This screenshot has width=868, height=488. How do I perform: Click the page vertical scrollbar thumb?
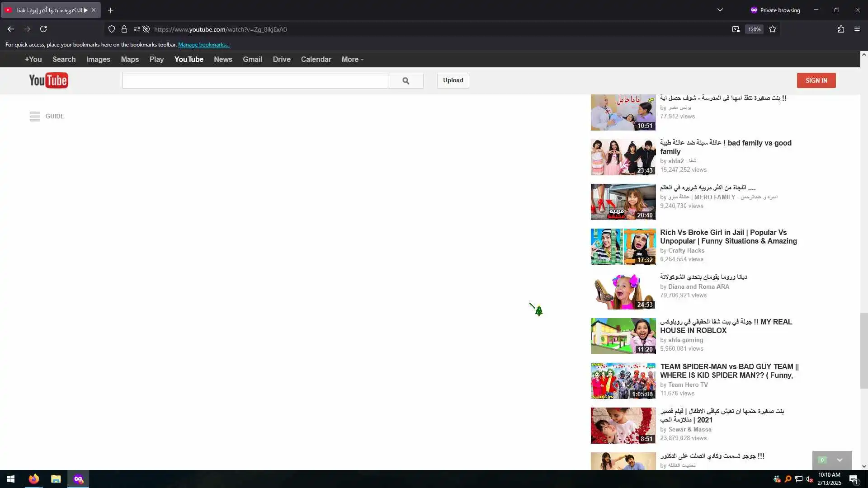(x=864, y=350)
